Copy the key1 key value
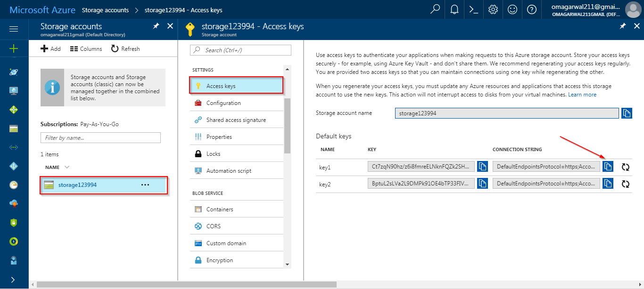The image size is (644, 289). point(482,167)
